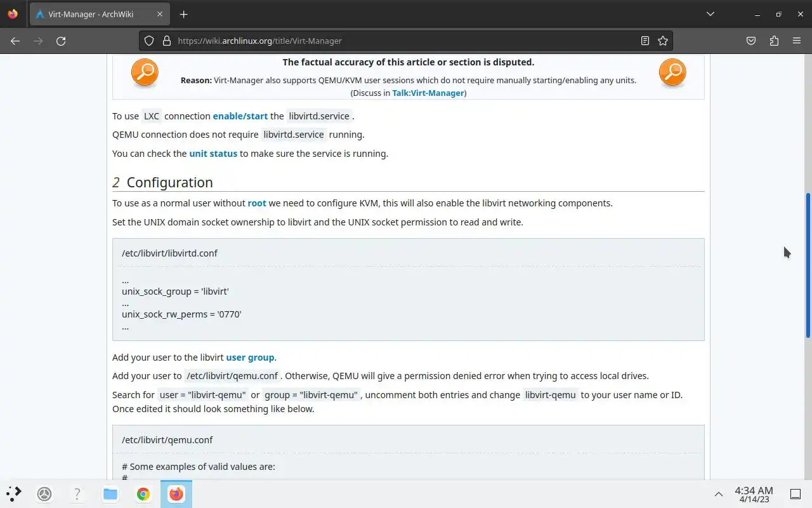Viewport: 812px width, 508px height.
Task: Click the left magnifier dispute icon
Action: (x=145, y=72)
